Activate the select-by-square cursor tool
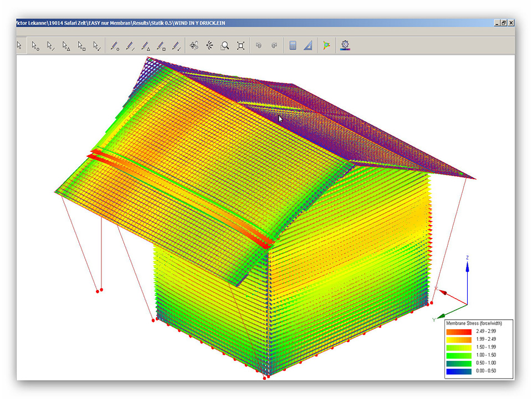 pyautogui.click(x=81, y=45)
